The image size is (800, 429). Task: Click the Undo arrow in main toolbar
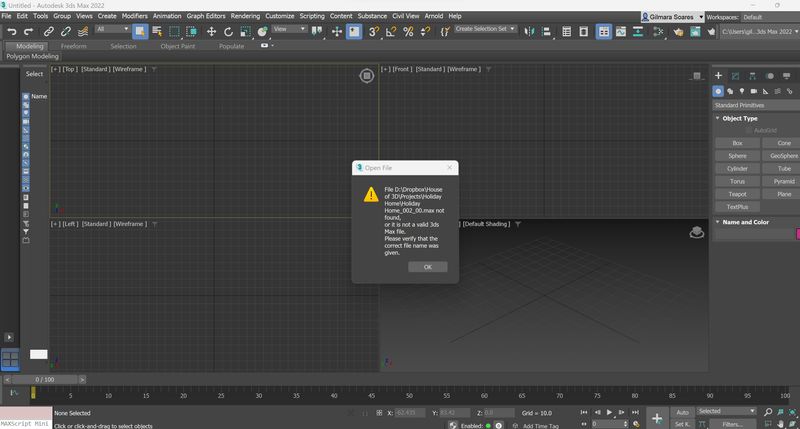11,31
